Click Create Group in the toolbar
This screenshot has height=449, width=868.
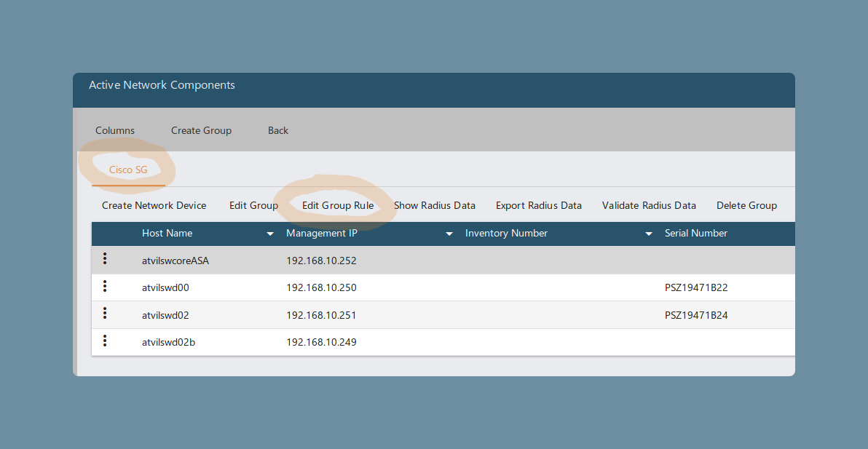pyautogui.click(x=202, y=130)
